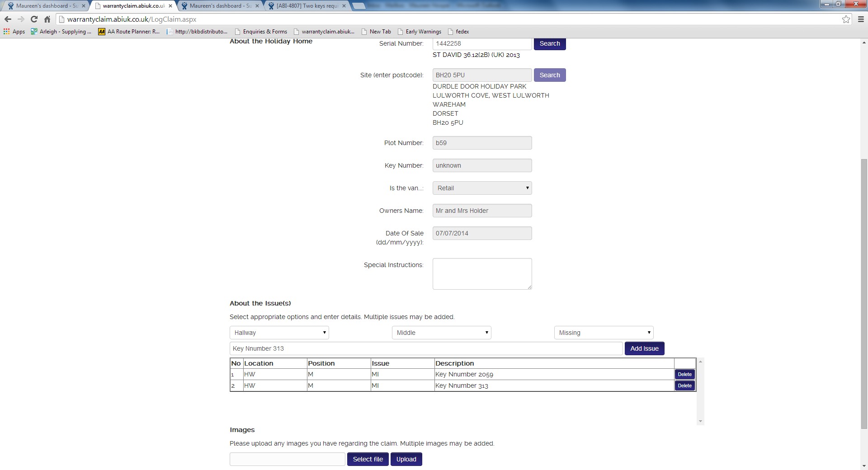This screenshot has width=868, height=470.
Task: Go to browser home icon
Action: 47,19
